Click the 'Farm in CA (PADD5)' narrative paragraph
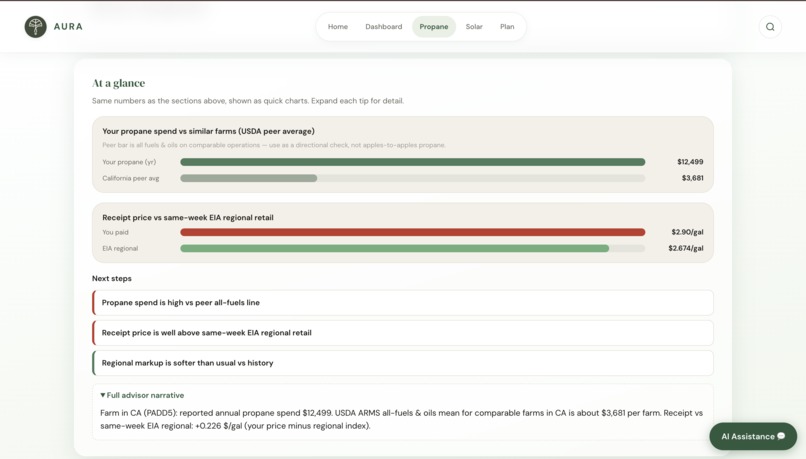 point(401,419)
